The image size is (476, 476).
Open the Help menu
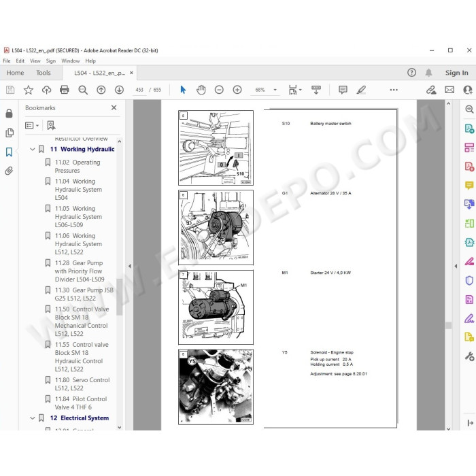tap(90, 61)
